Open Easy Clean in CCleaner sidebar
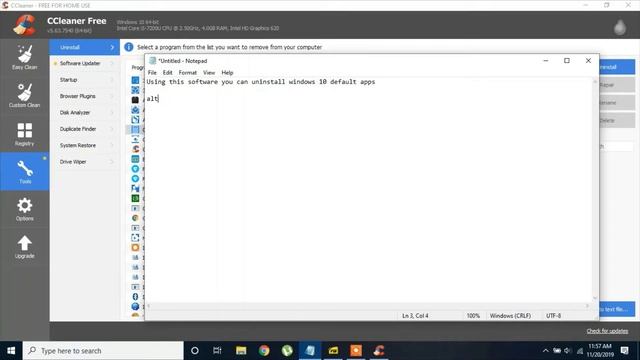Image resolution: width=640 pixels, height=360 pixels. tap(24, 58)
